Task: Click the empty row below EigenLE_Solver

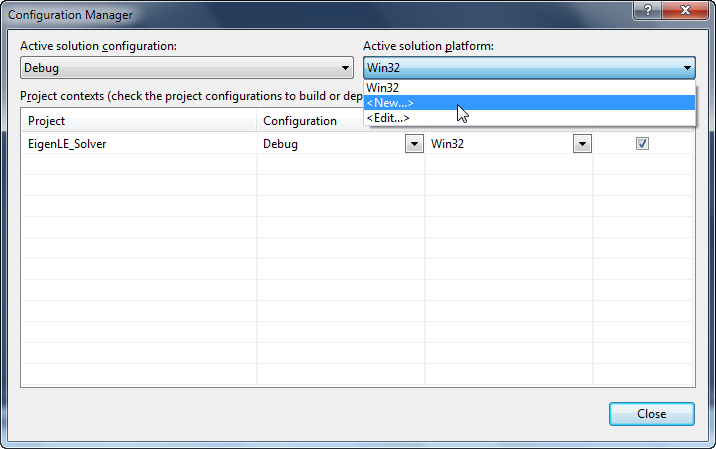Action: pos(138,165)
